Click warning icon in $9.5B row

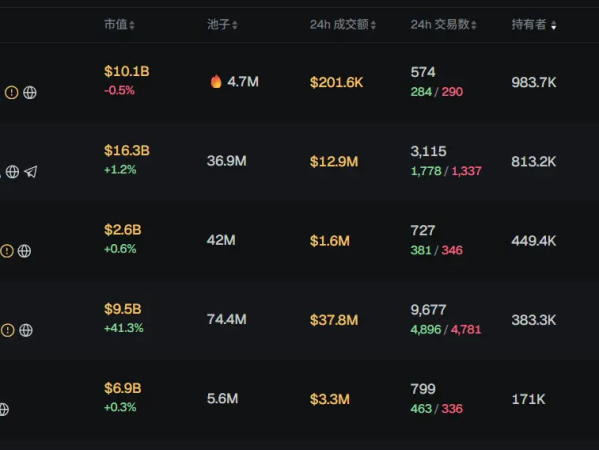click(8, 330)
